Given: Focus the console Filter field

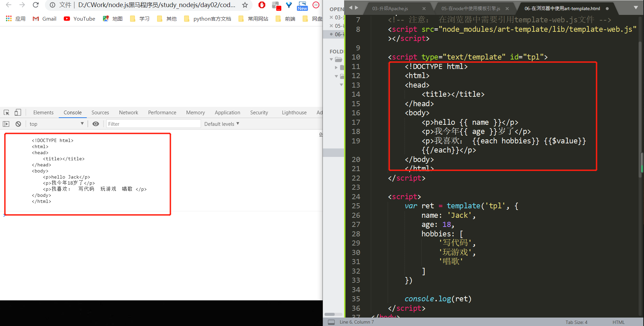Looking at the screenshot, I should pos(154,124).
